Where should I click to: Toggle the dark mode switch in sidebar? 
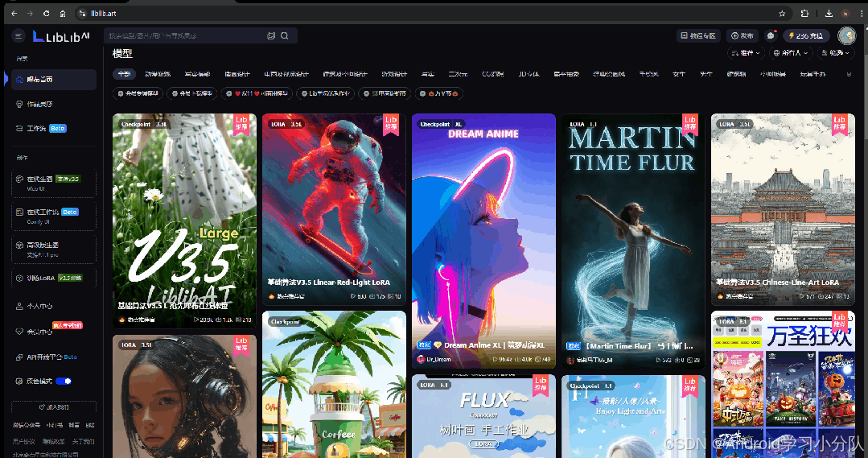tap(64, 381)
